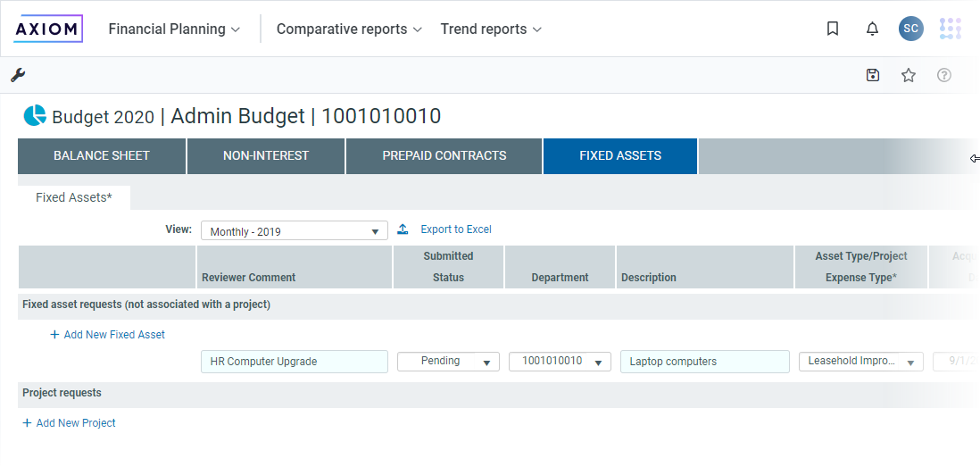Click the Axiom logo
Image resolution: width=980 pixels, height=467 pixels.
[x=48, y=29]
